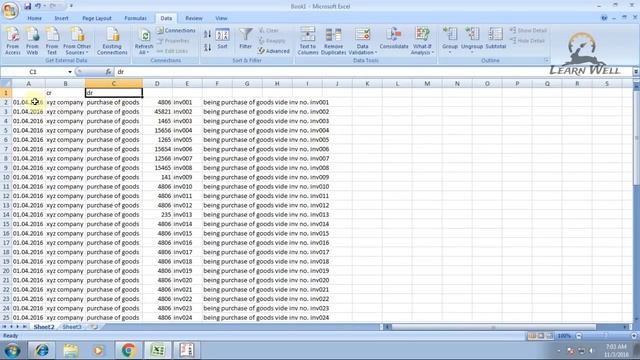Click Subtotal button
Image resolution: width=640 pixels, height=360 pixels.
point(496,39)
